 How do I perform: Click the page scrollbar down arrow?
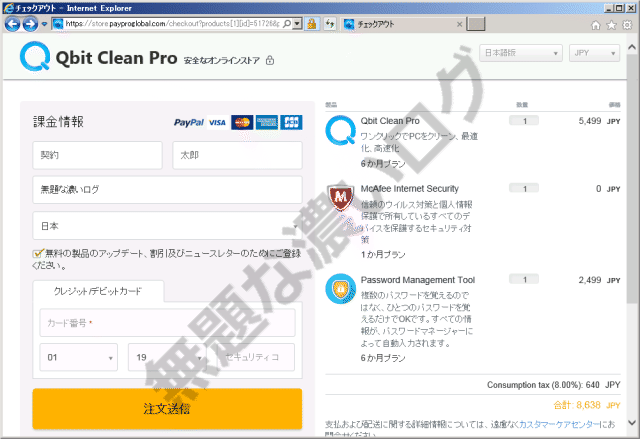(632, 423)
